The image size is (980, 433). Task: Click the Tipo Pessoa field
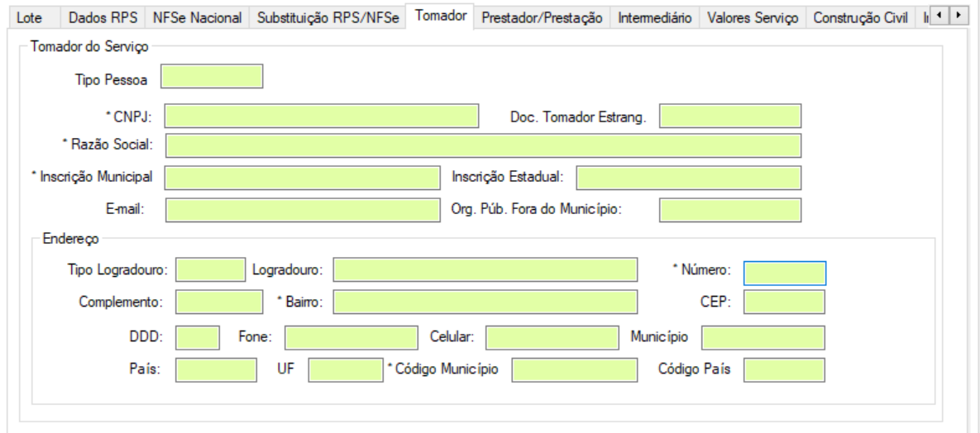212,77
